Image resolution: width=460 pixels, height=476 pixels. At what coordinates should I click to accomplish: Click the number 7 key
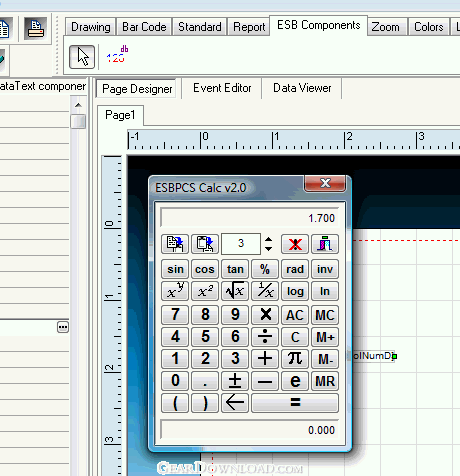tap(175, 315)
